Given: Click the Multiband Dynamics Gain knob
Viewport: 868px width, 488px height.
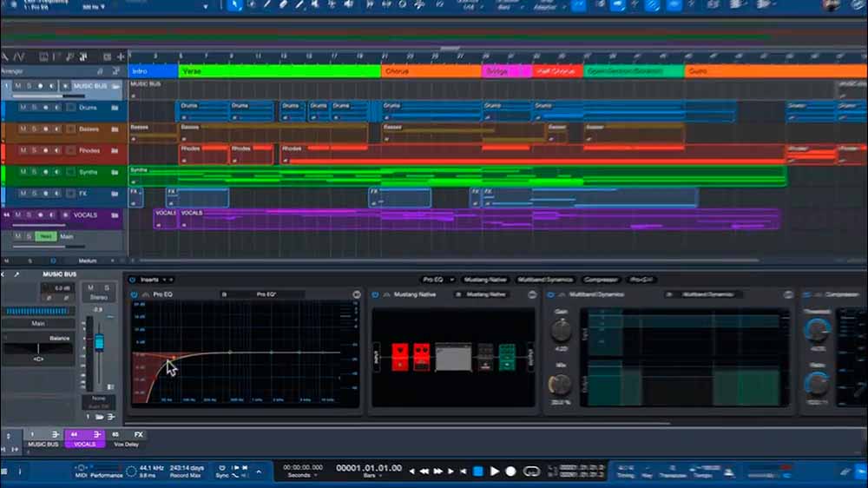Looking at the screenshot, I should click(561, 331).
